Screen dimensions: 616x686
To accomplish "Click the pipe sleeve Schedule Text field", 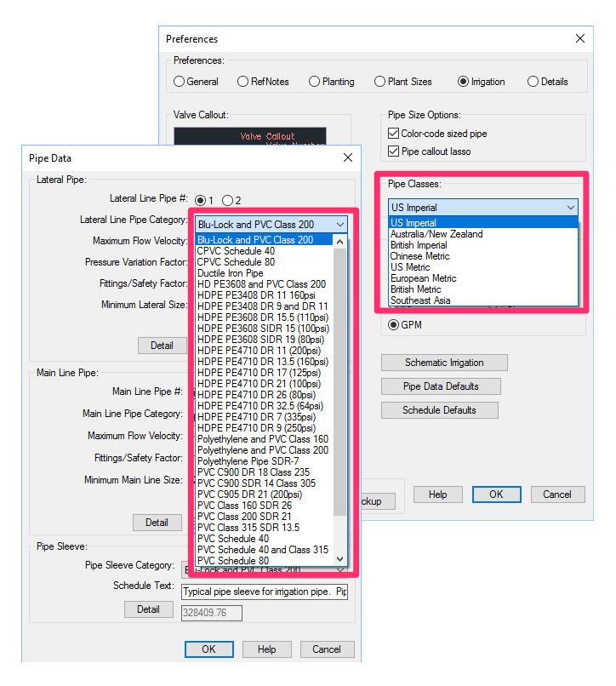I will coord(265,592).
